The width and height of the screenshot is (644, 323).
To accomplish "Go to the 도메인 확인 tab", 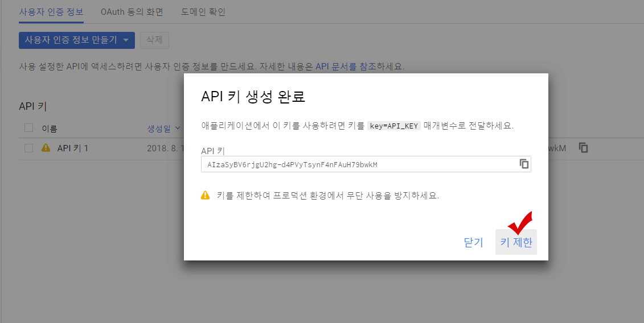I will click(203, 12).
